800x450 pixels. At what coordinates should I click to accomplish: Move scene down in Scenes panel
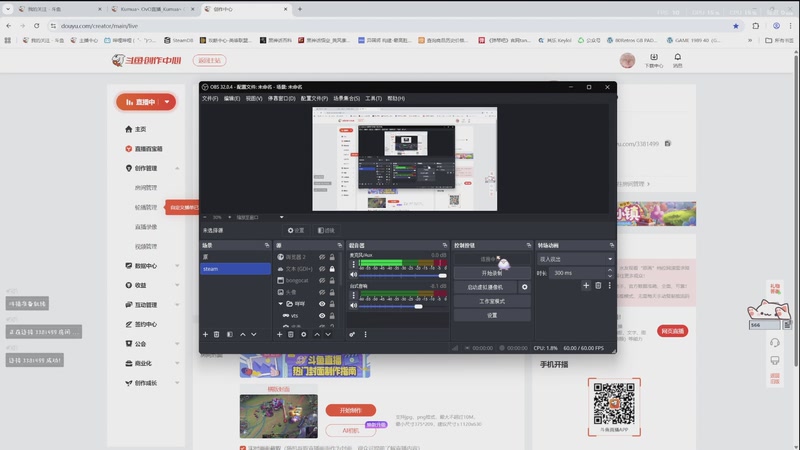tap(254, 334)
